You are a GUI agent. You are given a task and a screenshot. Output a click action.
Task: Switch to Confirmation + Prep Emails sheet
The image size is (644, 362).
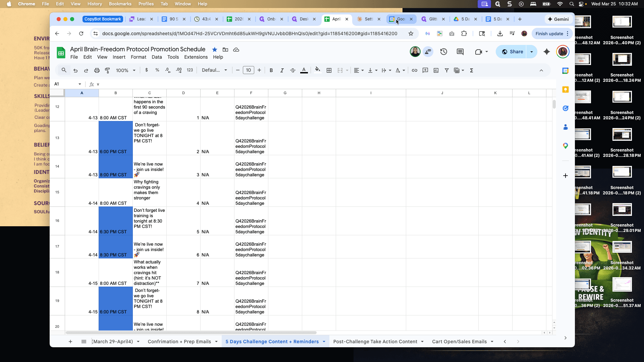[179, 342]
